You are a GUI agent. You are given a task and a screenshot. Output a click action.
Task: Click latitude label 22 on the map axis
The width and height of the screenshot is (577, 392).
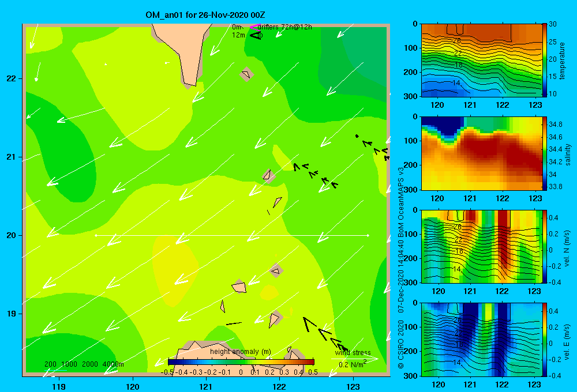pos(12,78)
